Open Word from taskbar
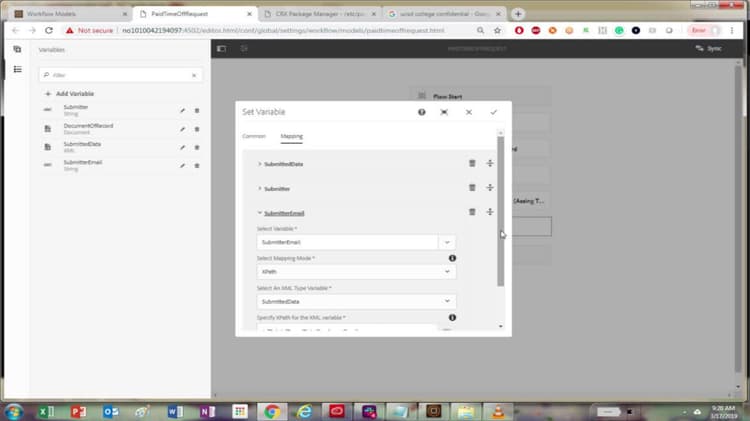Image resolution: width=750 pixels, height=421 pixels. [176, 411]
